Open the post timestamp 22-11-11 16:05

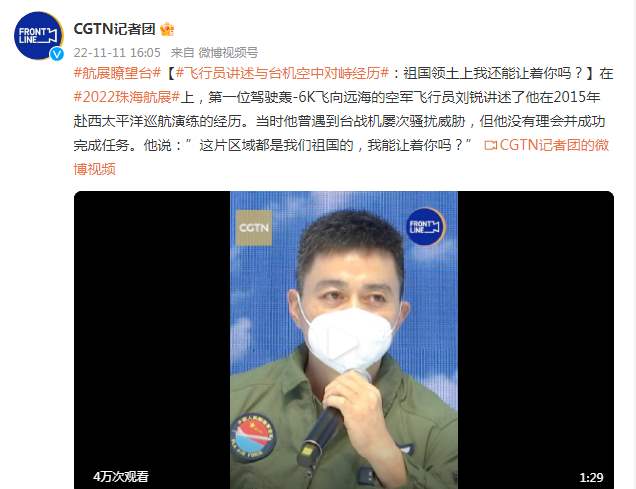point(117,52)
